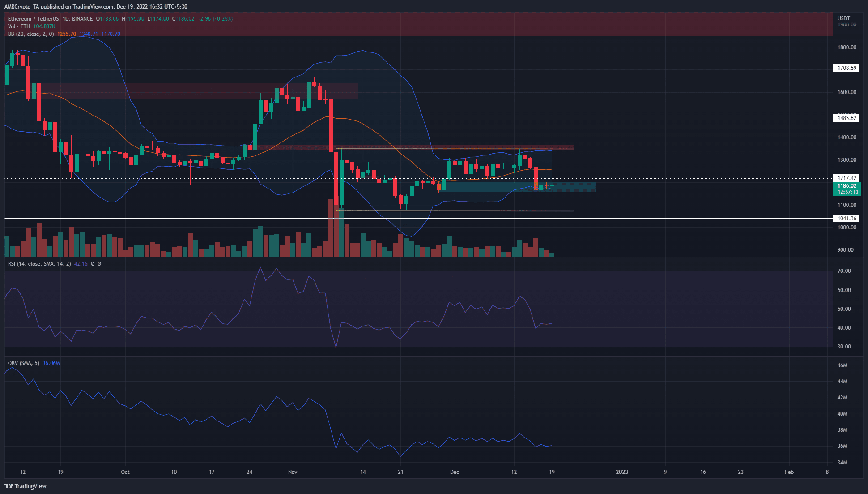The width and height of the screenshot is (868, 494).
Task: Click the Vol · ETH indicator label
Action: [x=19, y=26]
